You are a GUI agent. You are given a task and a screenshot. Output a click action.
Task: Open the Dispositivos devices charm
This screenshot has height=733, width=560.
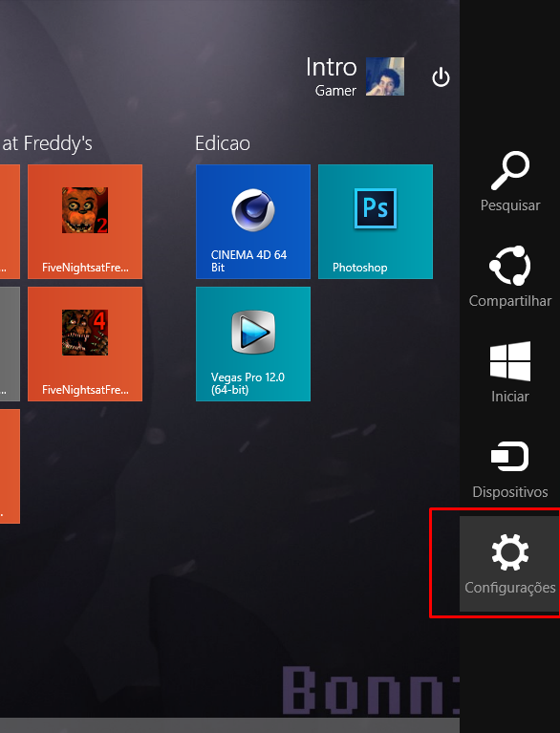[509, 468]
